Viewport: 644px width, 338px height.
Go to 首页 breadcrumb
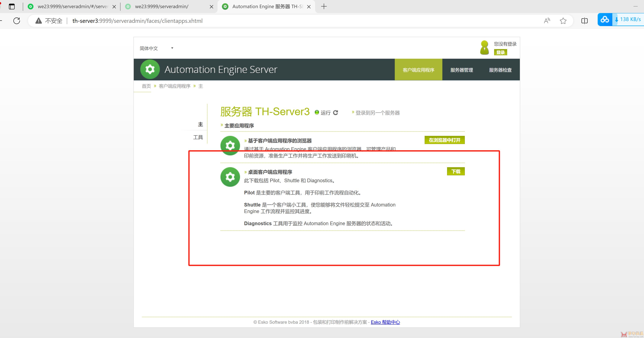[x=146, y=86]
